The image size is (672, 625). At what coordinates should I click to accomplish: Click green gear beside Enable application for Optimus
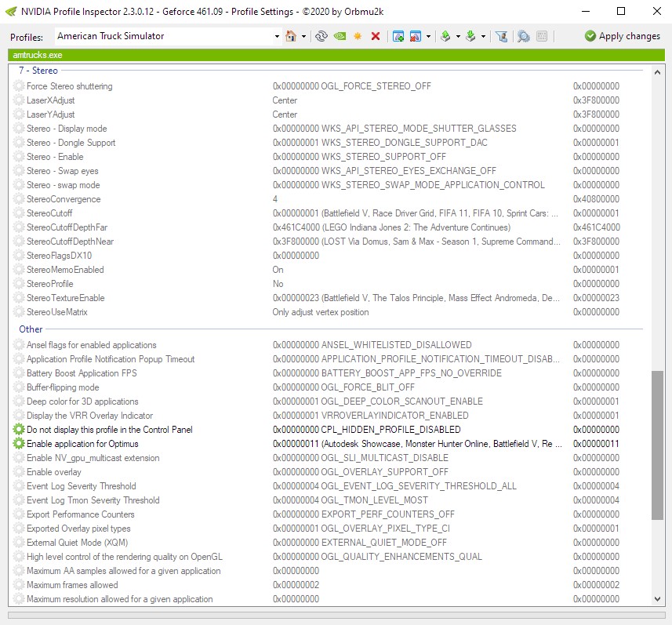19,444
